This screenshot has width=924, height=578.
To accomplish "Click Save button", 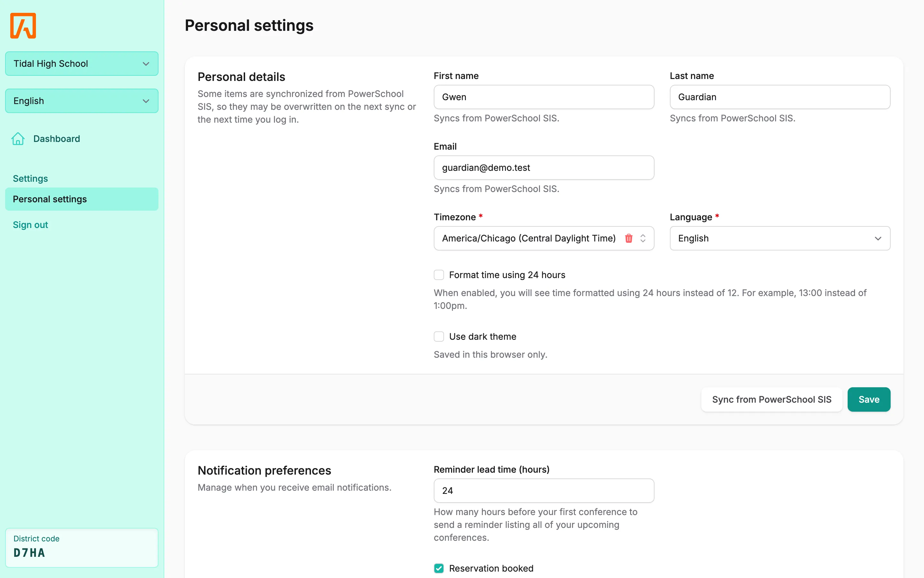I will point(868,399).
